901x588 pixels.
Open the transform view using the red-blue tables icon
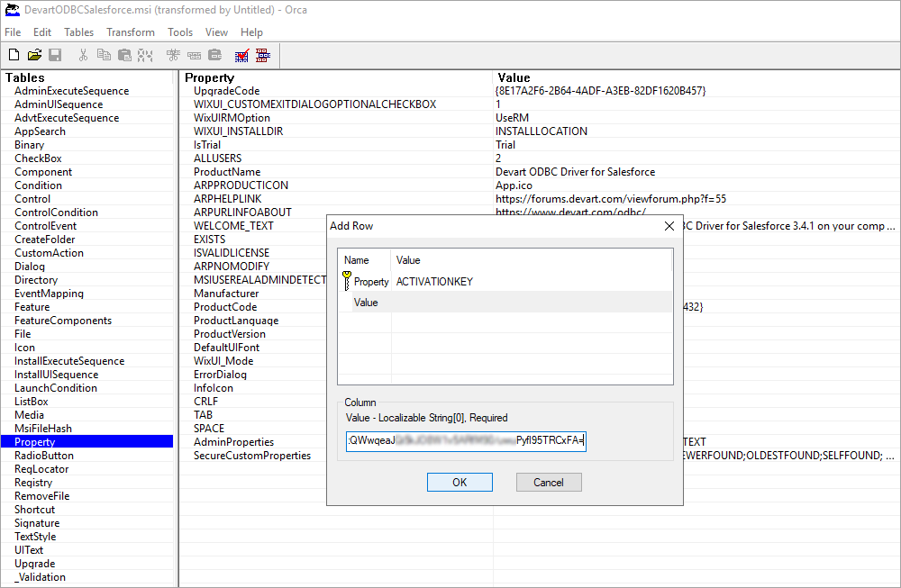click(261, 54)
